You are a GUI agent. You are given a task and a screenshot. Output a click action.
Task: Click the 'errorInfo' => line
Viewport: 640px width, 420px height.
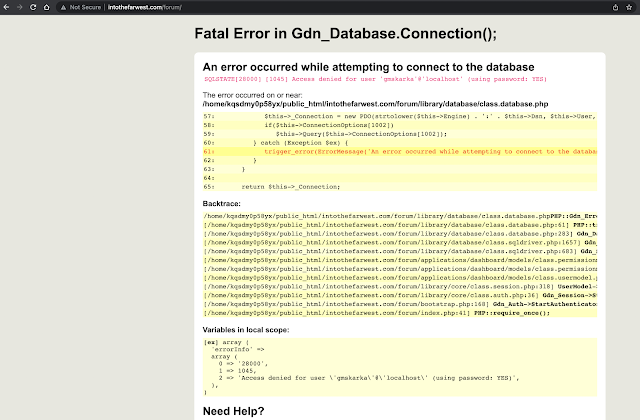tap(238, 349)
